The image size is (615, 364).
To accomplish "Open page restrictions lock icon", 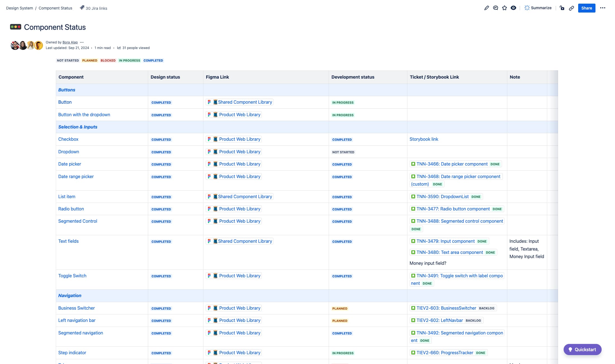I will [x=562, y=8].
